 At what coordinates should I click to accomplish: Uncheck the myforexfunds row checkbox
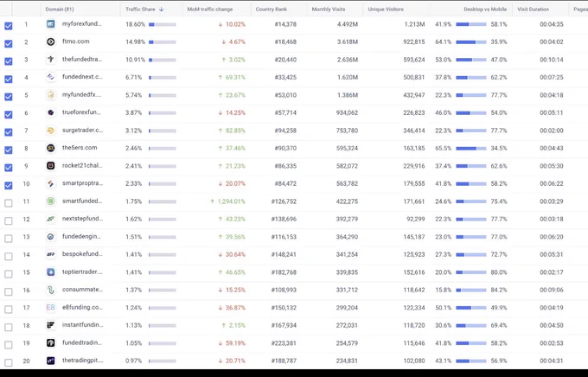[9, 26]
